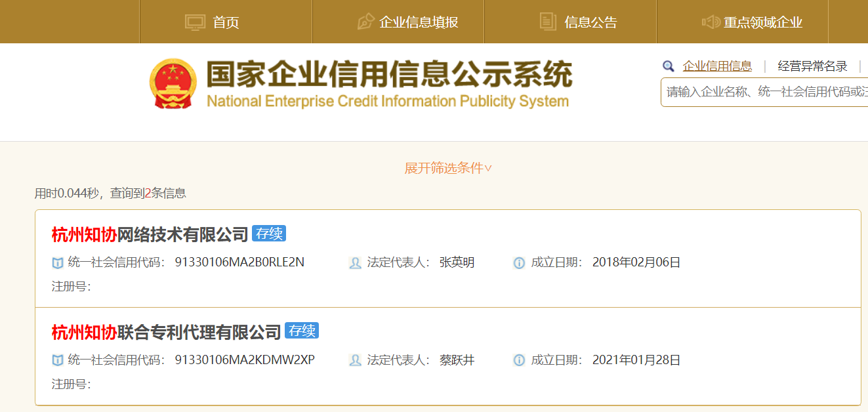Select the 企业信用信息 search category

pyautogui.click(x=717, y=66)
